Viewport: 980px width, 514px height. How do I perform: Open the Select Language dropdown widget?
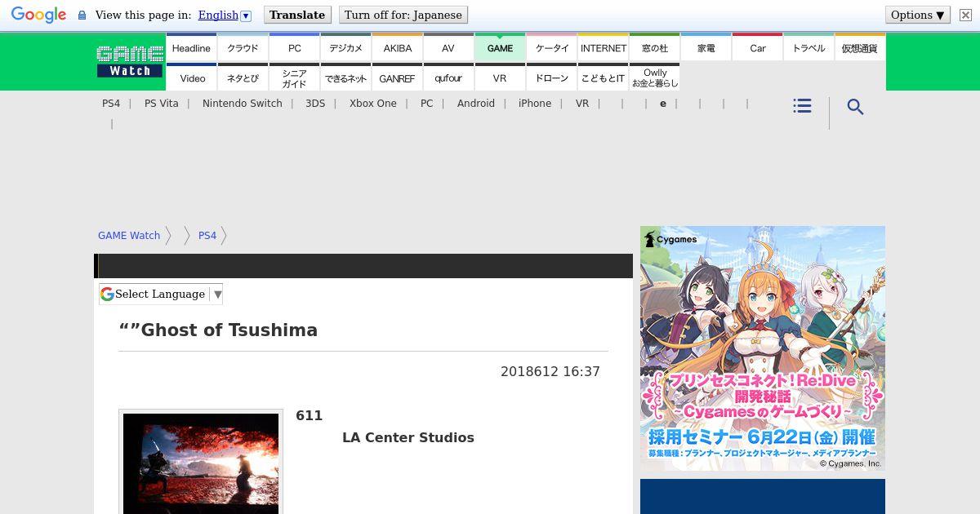click(x=161, y=294)
